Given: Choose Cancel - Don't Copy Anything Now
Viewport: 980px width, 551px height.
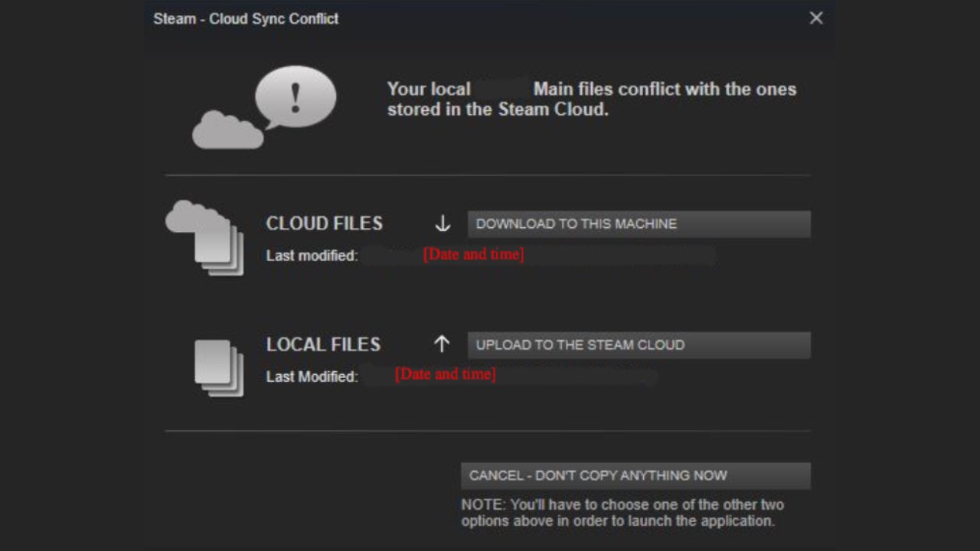Looking at the screenshot, I should pyautogui.click(x=635, y=475).
